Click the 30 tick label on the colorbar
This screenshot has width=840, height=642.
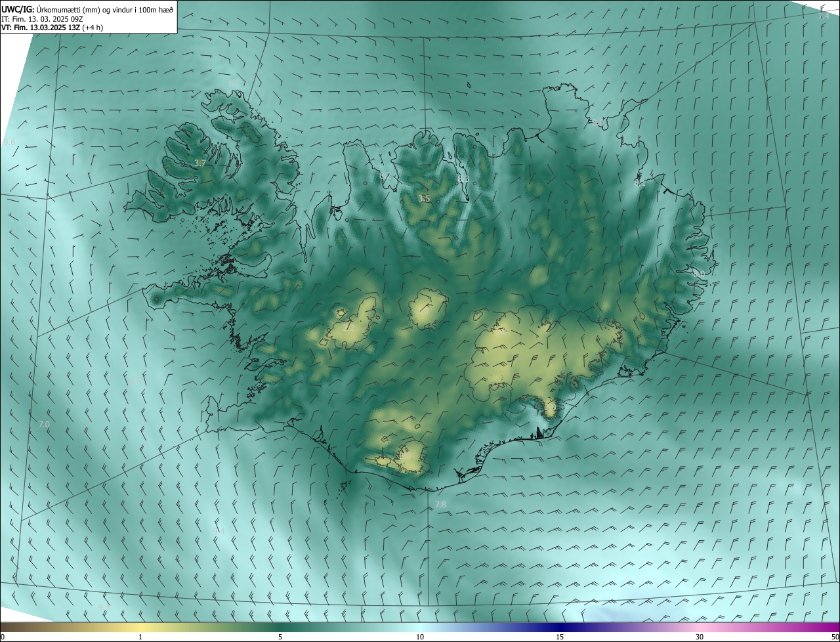tap(700, 637)
